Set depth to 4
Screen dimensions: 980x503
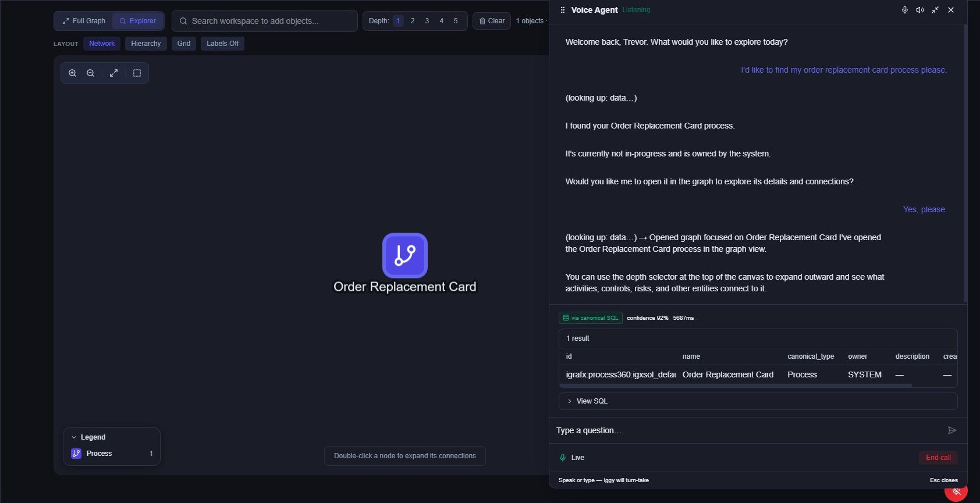point(441,21)
